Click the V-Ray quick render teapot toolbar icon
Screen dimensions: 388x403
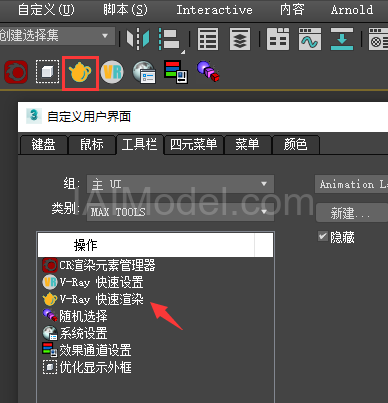(80, 73)
